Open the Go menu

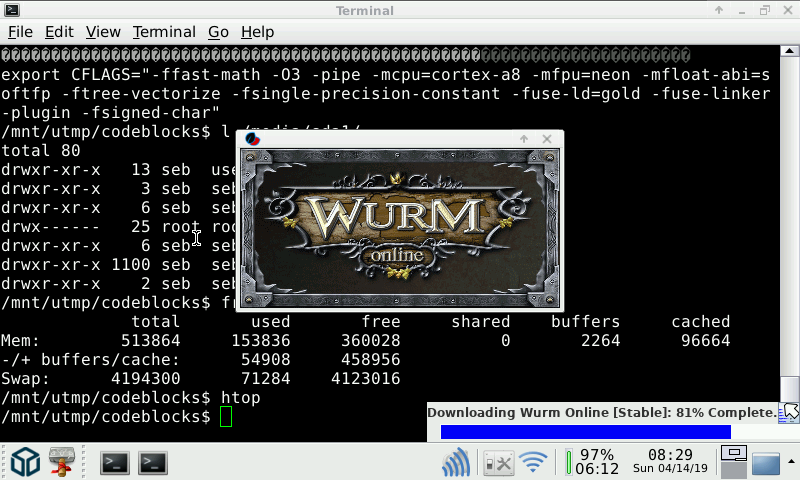218,32
